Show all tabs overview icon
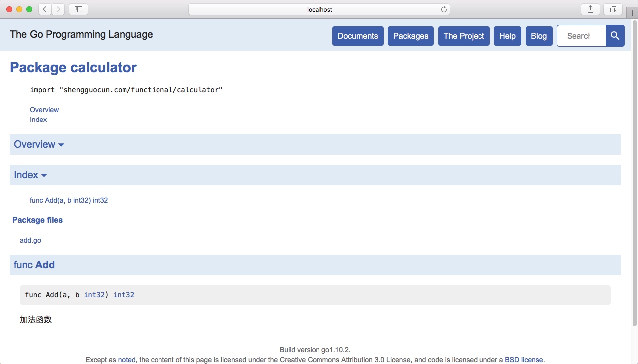Viewport: 638px width, 364px height. point(613,9)
